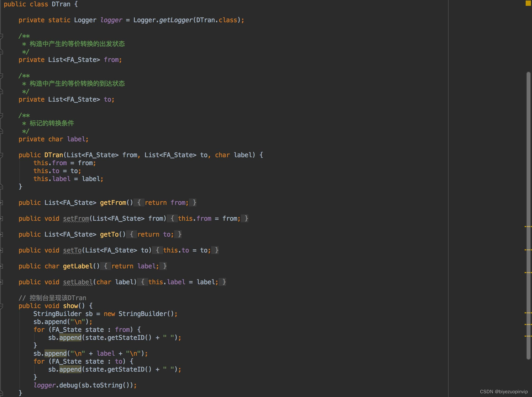Collapse the first Javadoc comment fold marker
The image size is (532, 397).
1,36
